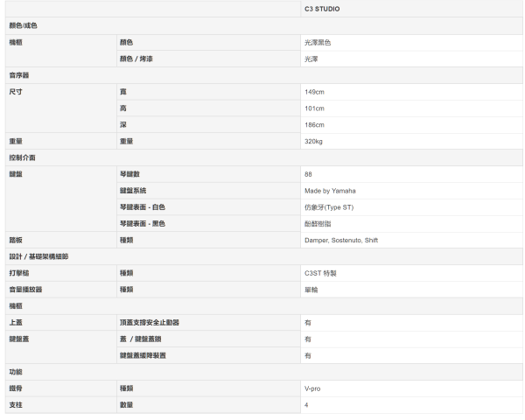
Task: Collapse the 顏色/成色 section header
Action: [x=22, y=26]
